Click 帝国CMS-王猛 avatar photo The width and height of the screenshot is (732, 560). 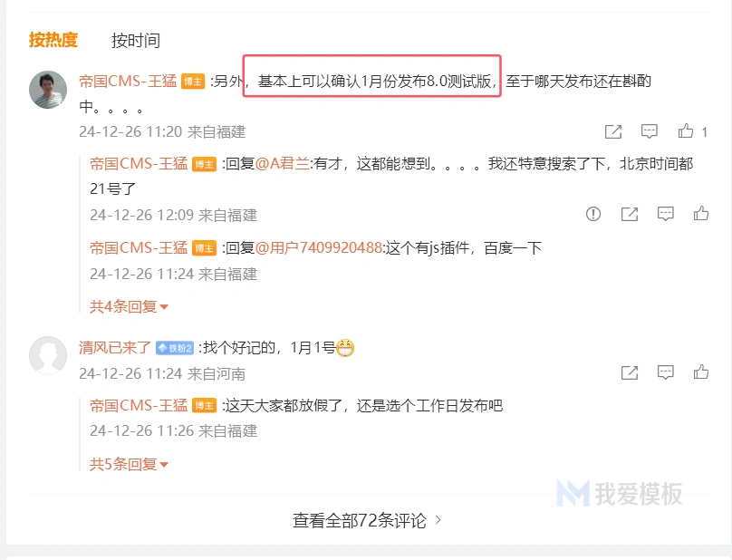coord(48,90)
